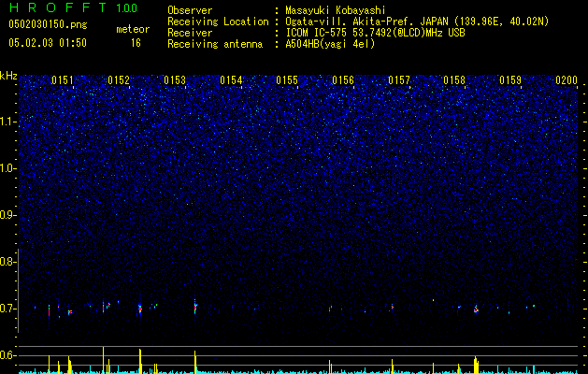Click observer name Masayuki Kobayashi
Image resolution: width=588 pixels, height=374 pixels.
336,10
